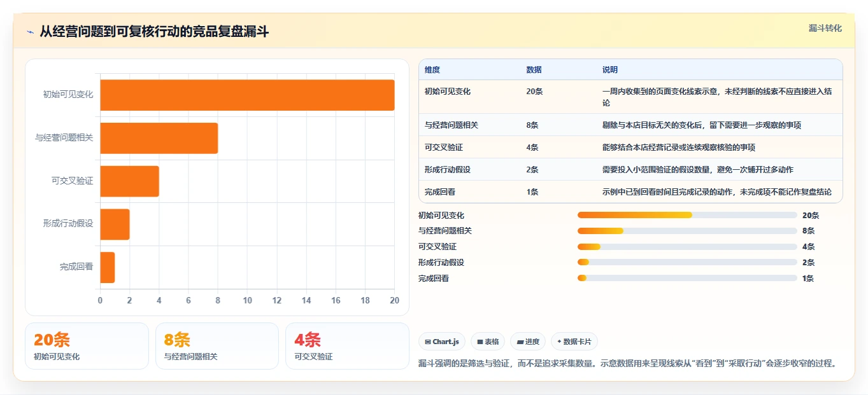The width and height of the screenshot is (868, 395).
Task: Click the 数据卡片 chip
Action: click(574, 342)
